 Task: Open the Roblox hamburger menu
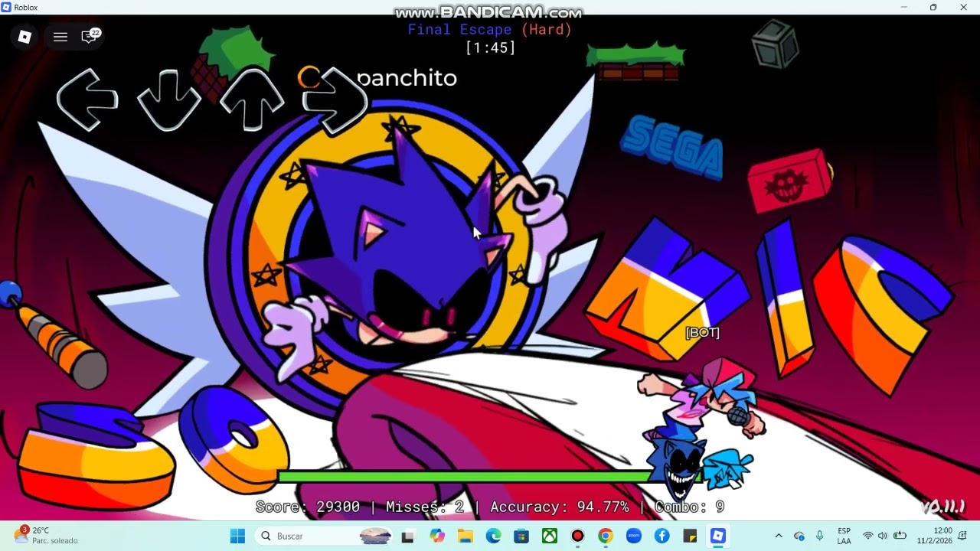coord(60,37)
